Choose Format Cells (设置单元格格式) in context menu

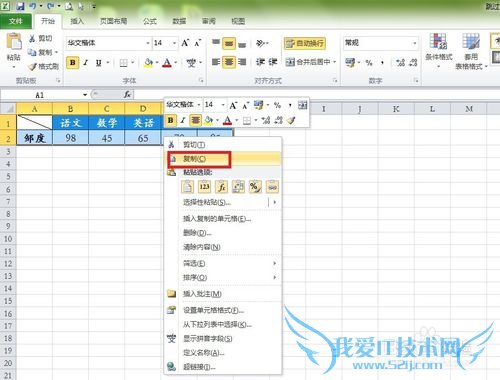[x=223, y=310]
